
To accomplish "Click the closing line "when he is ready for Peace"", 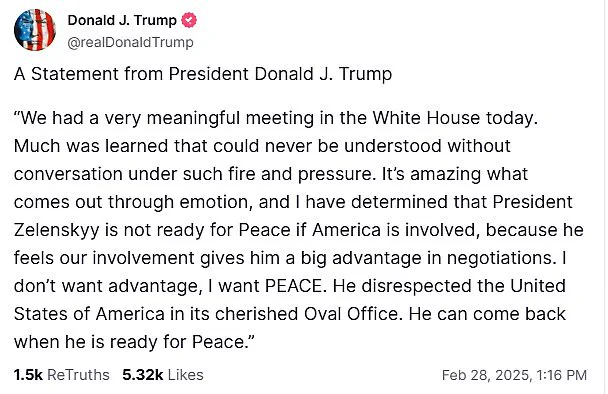I will click(131, 342).
